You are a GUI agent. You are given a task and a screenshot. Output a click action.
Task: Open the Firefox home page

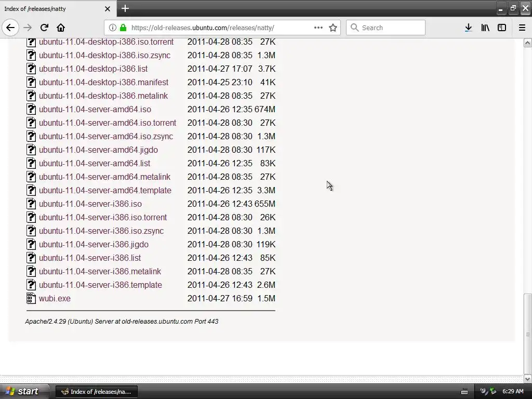coord(61,28)
